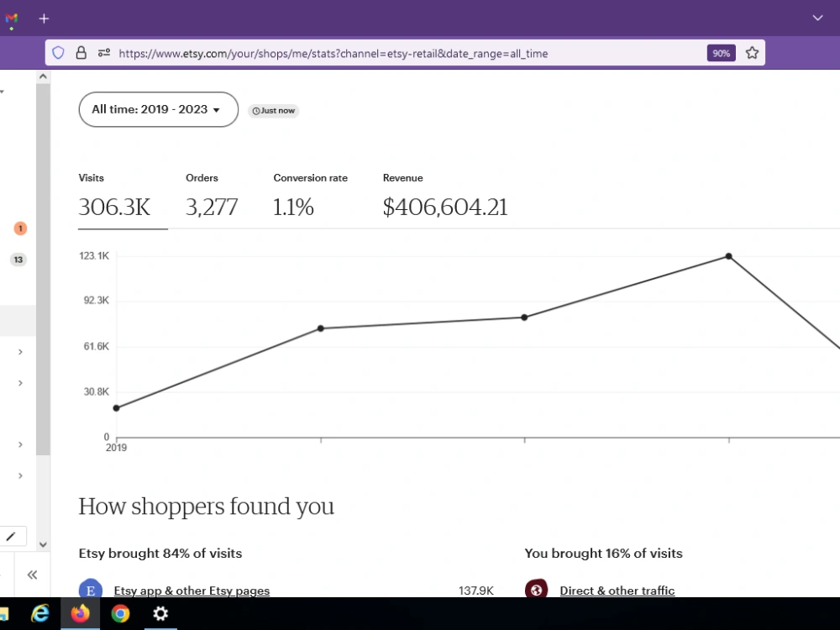Open the All time: 2019 - 2023 dropdown
Viewport: 840px width, 630px height.
pos(159,109)
